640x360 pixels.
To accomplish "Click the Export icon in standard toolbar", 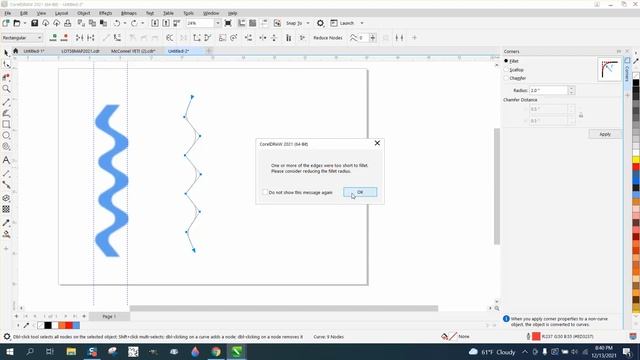I will pyautogui.click(x=166, y=23).
